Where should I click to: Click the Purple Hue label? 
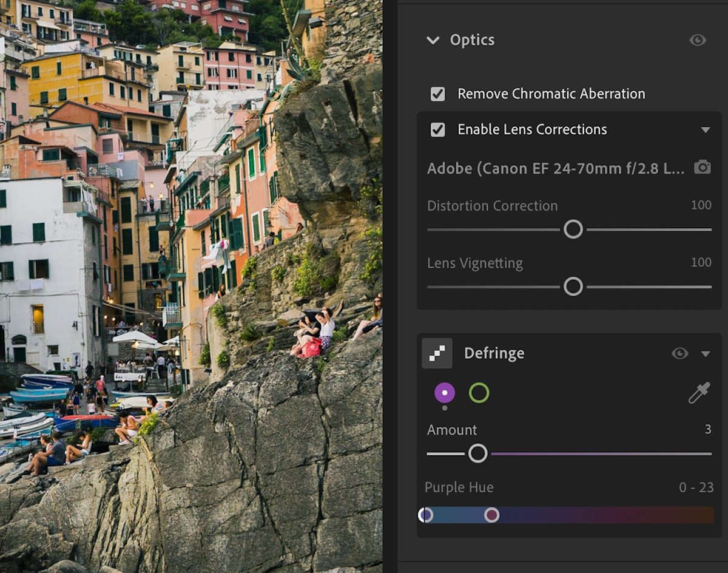(x=459, y=487)
